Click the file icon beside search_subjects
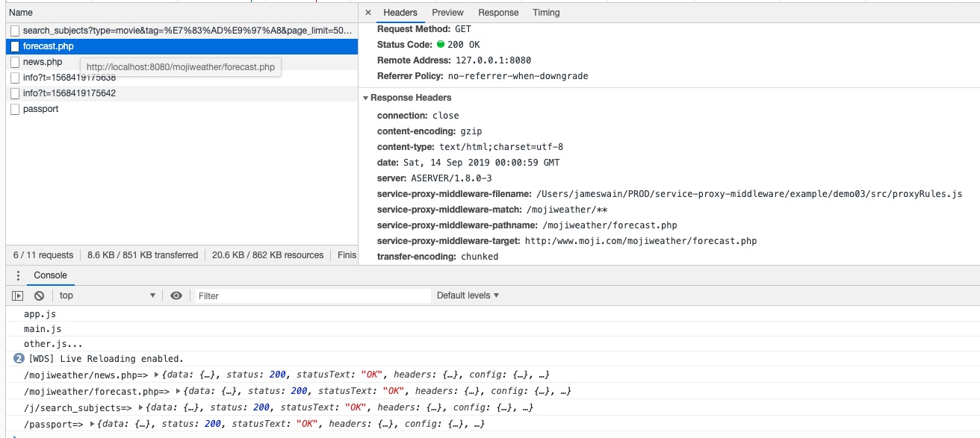This screenshot has height=438, width=980. [15, 31]
